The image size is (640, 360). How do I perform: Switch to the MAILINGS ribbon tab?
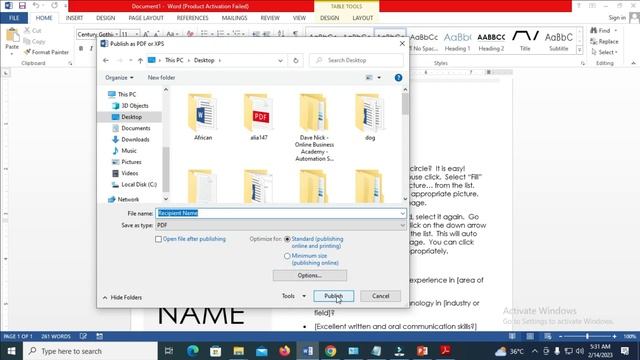[x=234, y=18]
